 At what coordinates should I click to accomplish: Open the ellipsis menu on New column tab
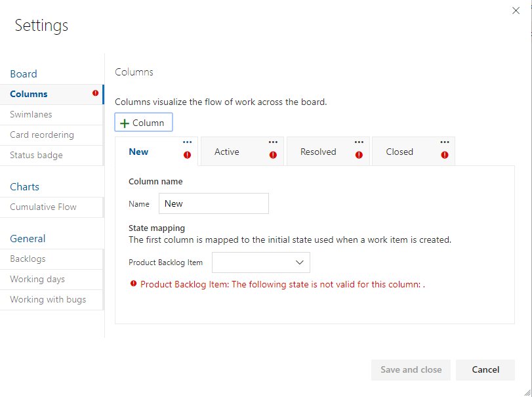188,142
